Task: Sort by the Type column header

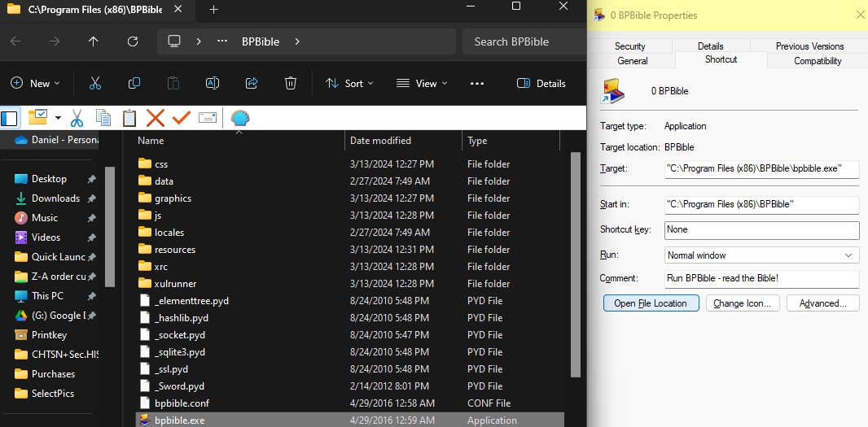Action: pos(511,141)
